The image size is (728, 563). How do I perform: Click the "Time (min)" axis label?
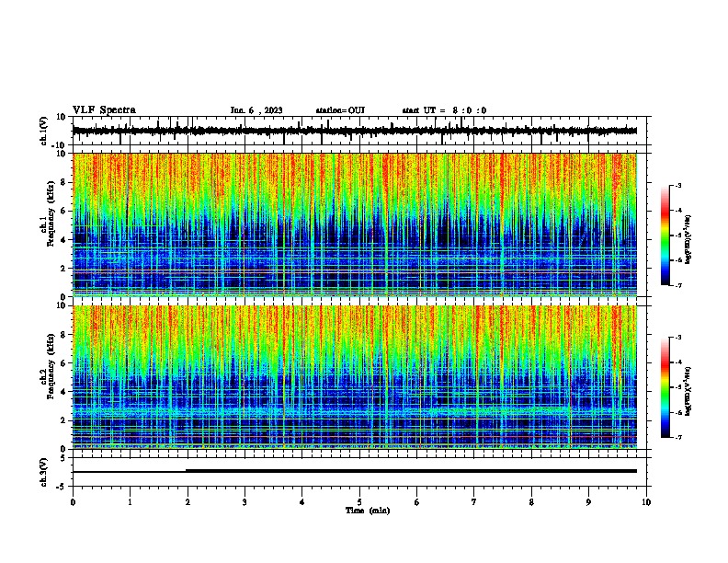click(368, 511)
